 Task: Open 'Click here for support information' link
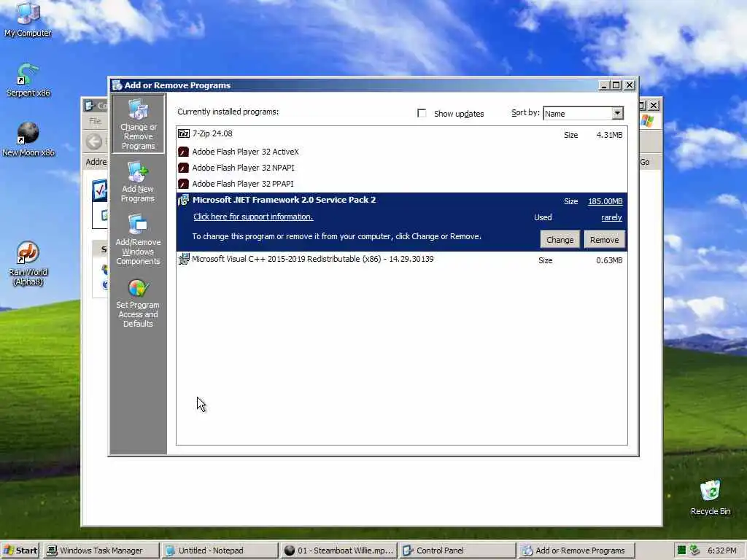[253, 217]
